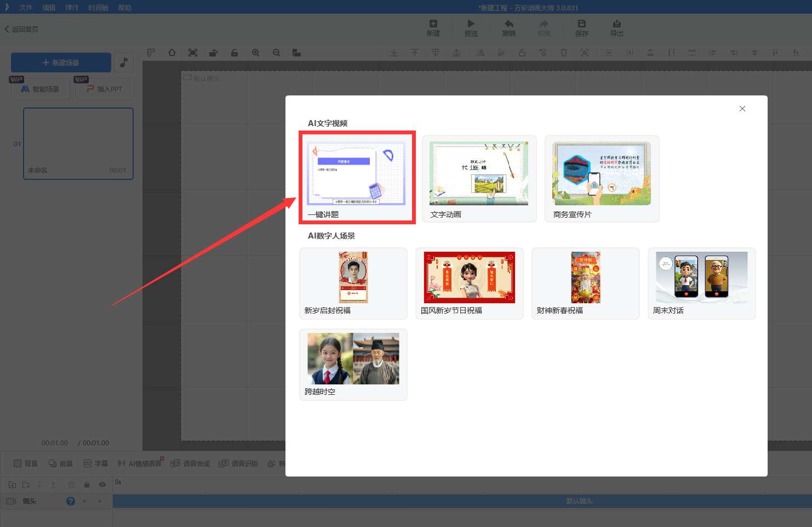Click the 镜头 help question mark icon

coord(71,501)
